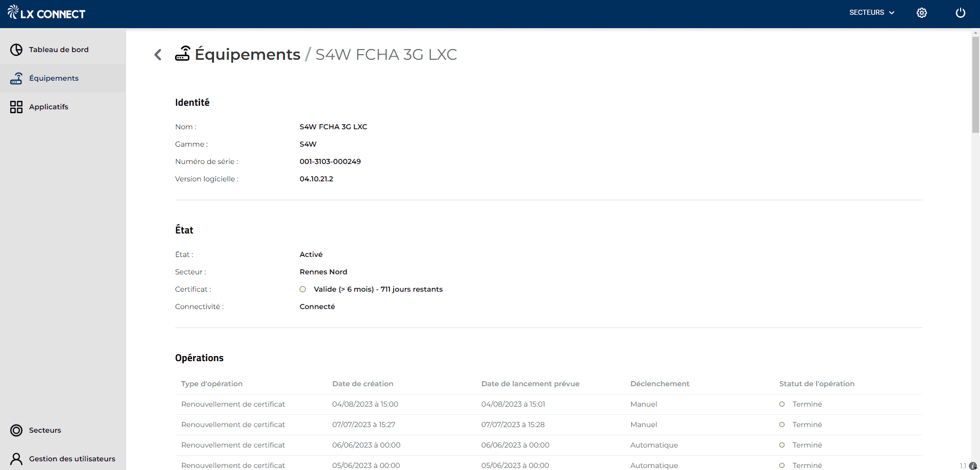Select the 07/07/2023 Renouvellement de certificat row
This screenshot has width=980, height=470.
(x=233, y=425)
